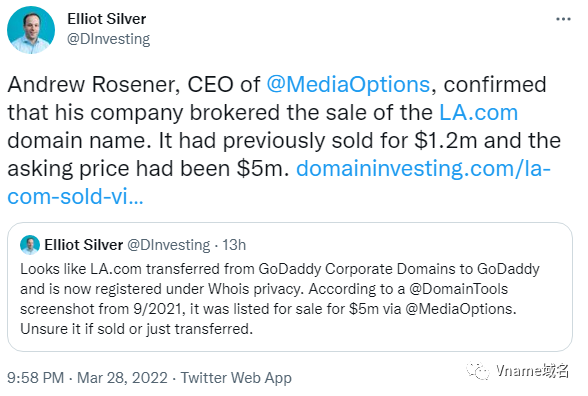This screenshot has width=588, height=396.
Task: Click the @DInvesting handle in quoted tweet
Action: tap(169, 245)
